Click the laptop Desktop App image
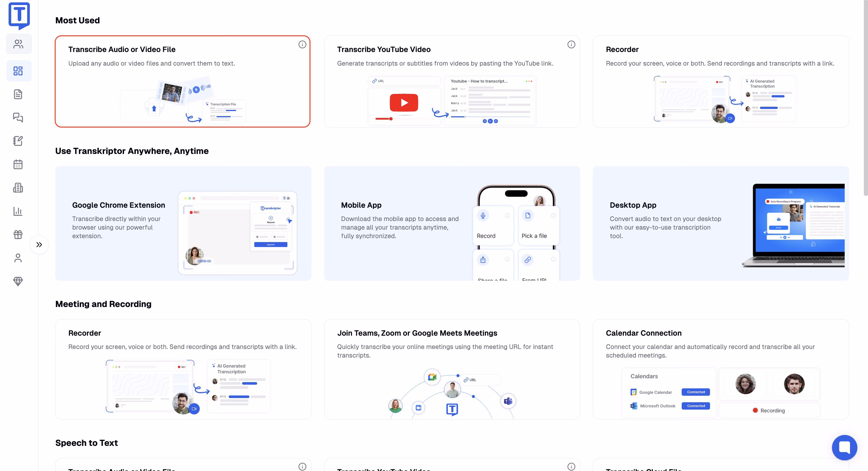This screenshot has height=471, width=868. pos(794,225)
